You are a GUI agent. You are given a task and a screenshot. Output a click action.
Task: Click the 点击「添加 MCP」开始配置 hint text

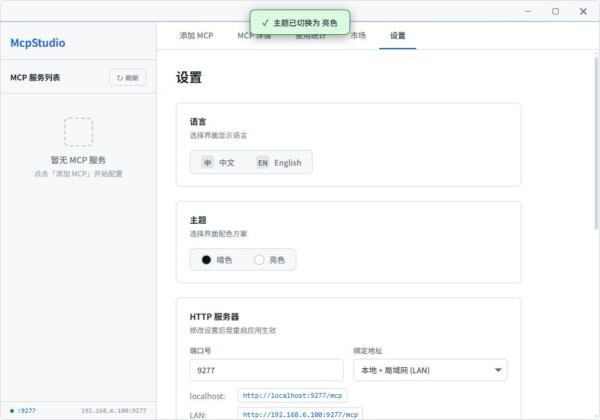[x=78, y=174]
